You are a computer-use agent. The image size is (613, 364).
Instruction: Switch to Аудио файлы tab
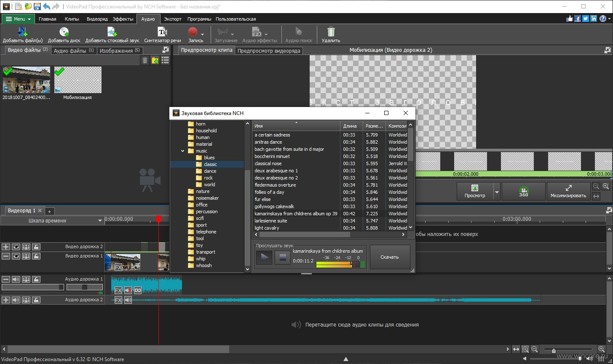click(74, 51)
